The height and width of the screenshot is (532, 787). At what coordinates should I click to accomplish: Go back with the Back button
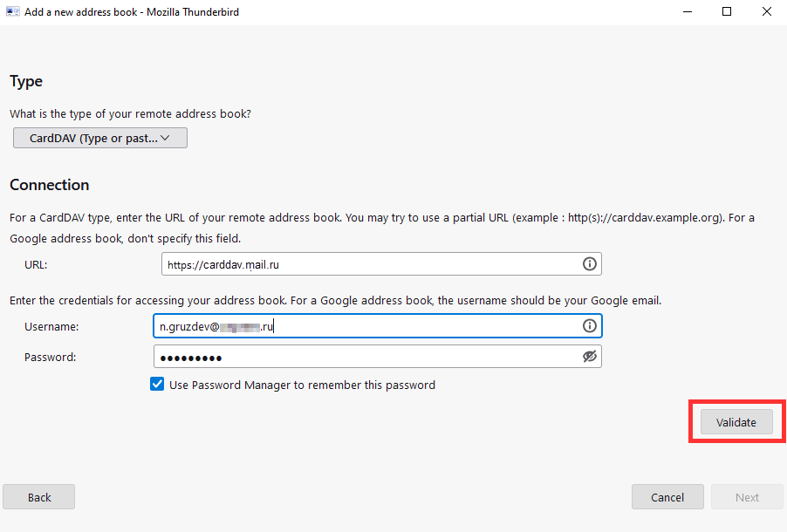click(x=39, y=497)
